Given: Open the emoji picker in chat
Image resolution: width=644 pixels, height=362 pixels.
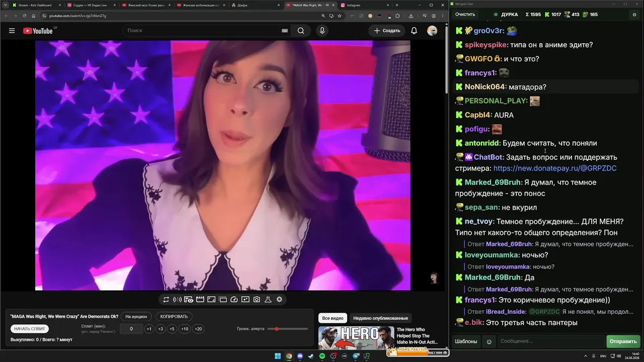Looking at the screenshot, I should click(489, 342).
